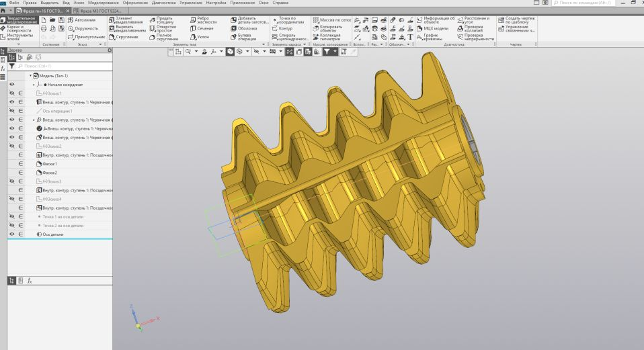Viewport: 644px width, 350px height.
Task: Switch to the Фреза М3 ГОСТ 9324 tab
Action: [101, 11]
